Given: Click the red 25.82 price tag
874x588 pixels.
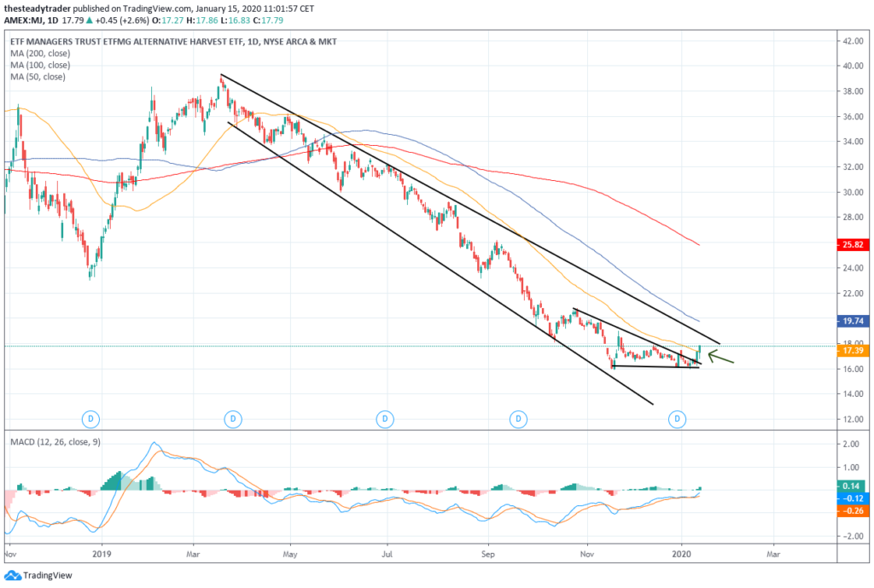Looking at the screenshot, I should coord(853,245).
